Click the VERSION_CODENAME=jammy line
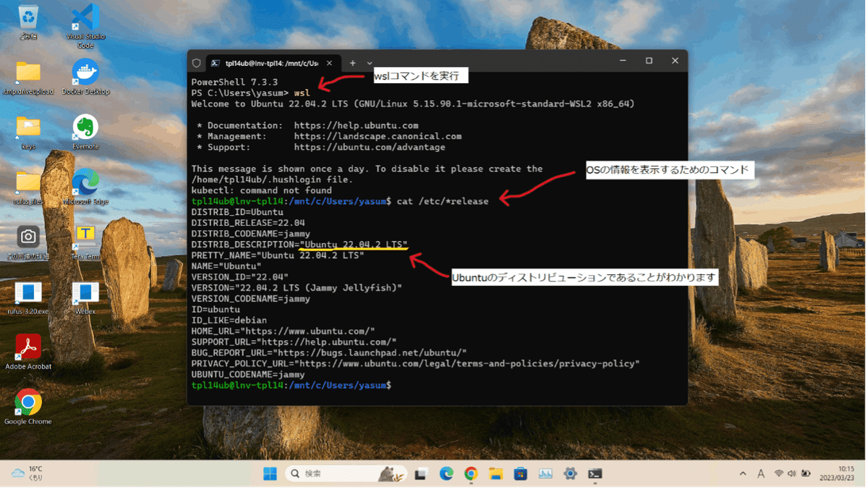This screenshot has height=490, width=868. click(x=250, y=298)
